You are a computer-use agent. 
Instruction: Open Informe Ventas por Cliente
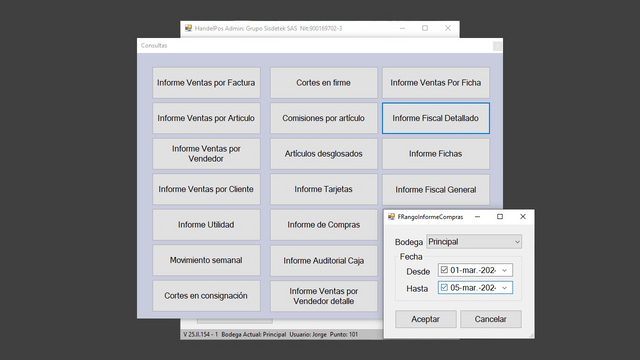206,189
